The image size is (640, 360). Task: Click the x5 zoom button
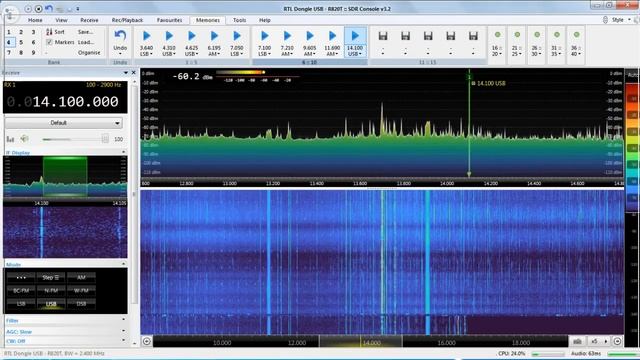(594, 341)
